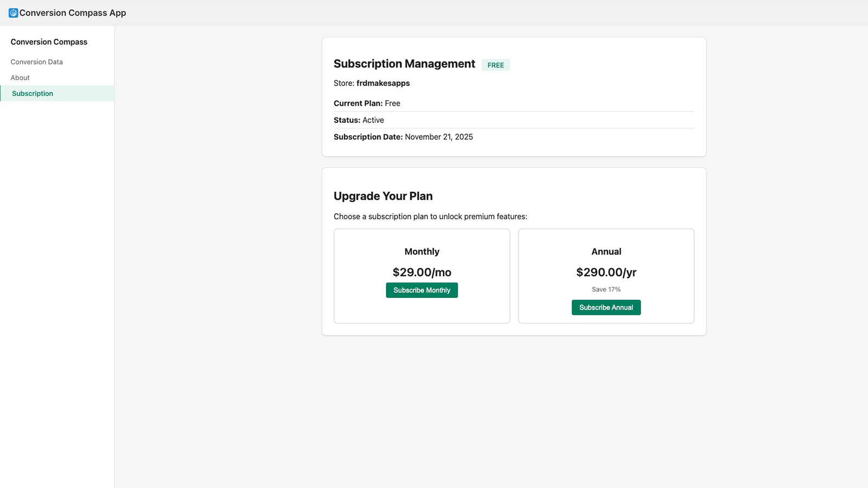
Task: Click the Conversion Compass App title bar text
Action: click(x=72, y=12)
